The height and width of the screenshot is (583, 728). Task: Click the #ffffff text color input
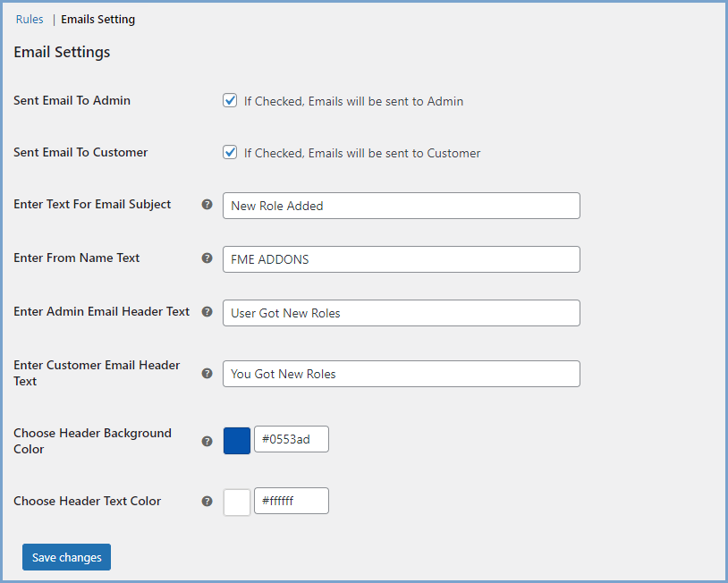click(291, 502)
